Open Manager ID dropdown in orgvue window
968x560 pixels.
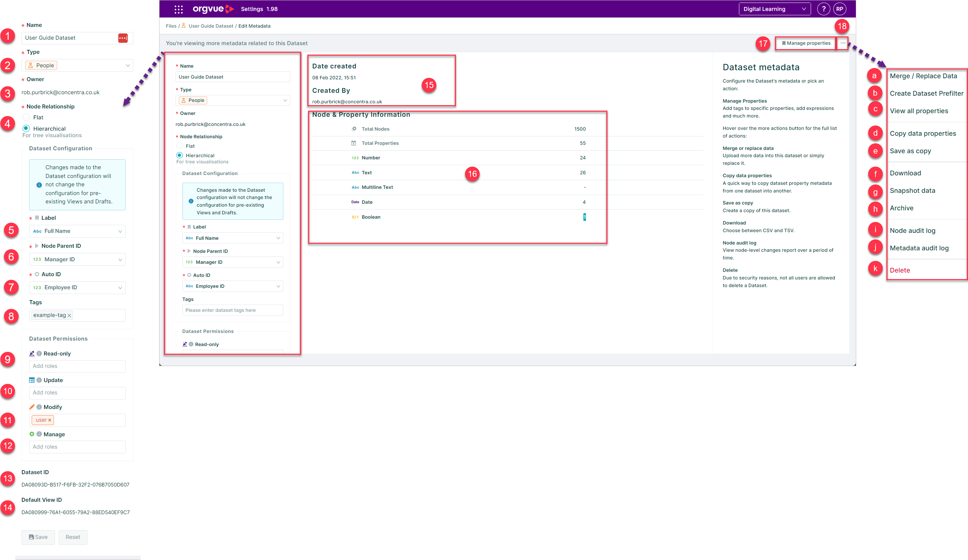tap(233, 262)
